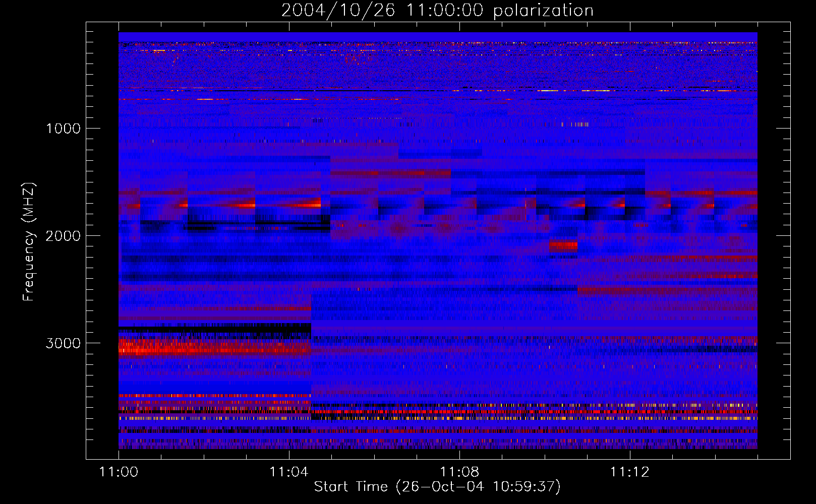The height and width of the screenshot is (504, 816).
Task: Click the "11:00" time tick label
Action: [119, 472]
